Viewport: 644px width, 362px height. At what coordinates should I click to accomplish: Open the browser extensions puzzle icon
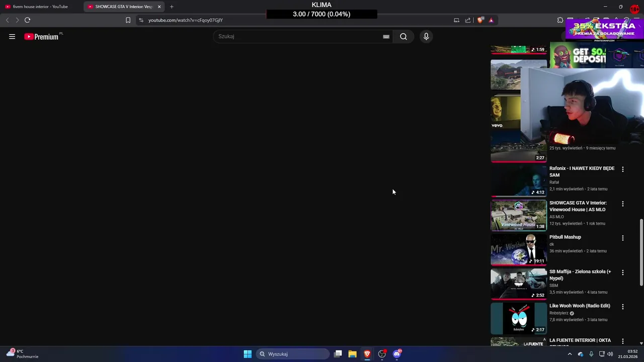coord(560,20)
